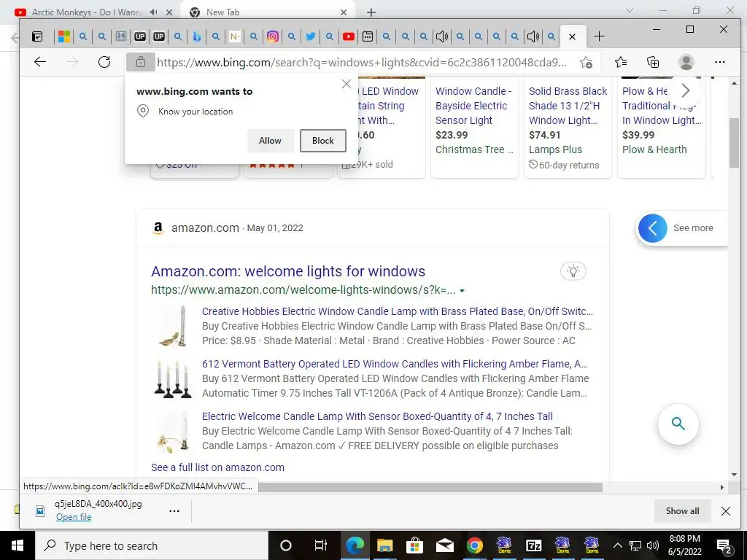Image resolution: width=747 pixels, height=560 pixels.
Task: Click the Type here to search box
Action: (152, 545)
